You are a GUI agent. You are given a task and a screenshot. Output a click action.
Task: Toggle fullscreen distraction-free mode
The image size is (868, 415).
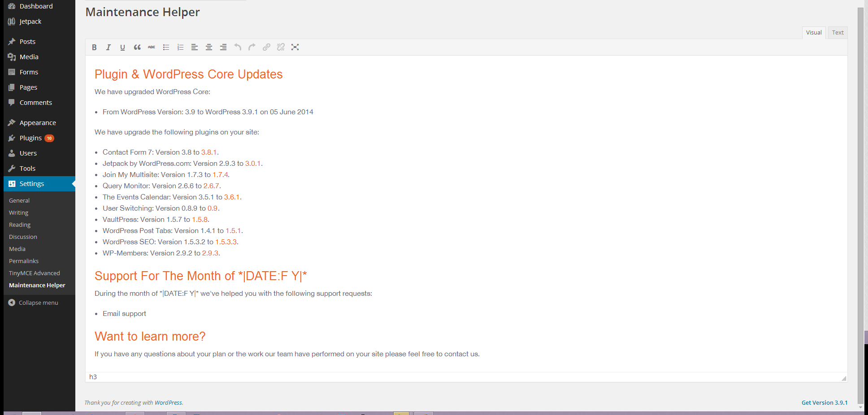[295, 47]
